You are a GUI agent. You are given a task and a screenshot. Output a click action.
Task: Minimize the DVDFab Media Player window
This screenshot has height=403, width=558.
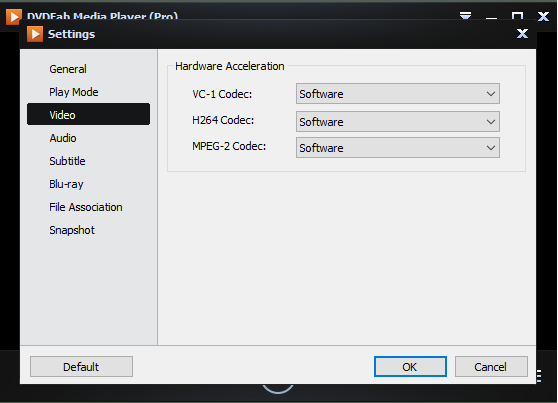491,17
